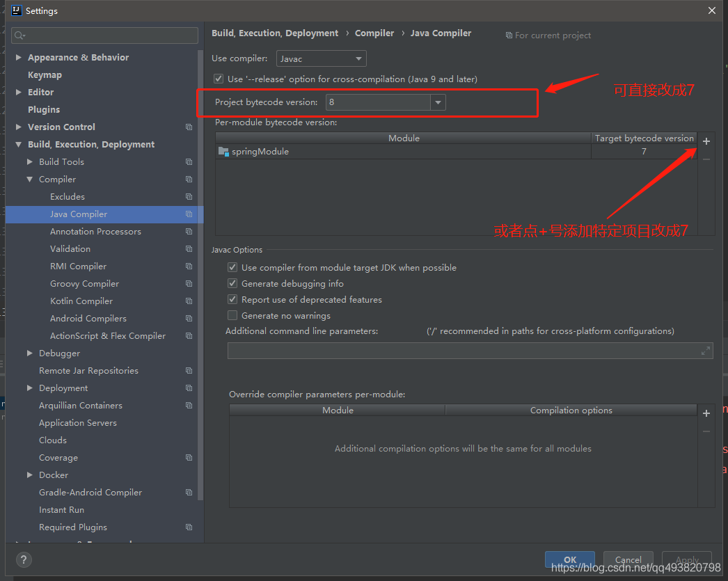Expand the Appearance & Behavior tree node
This screenshot has width=728, height=581.
(19, 58)
